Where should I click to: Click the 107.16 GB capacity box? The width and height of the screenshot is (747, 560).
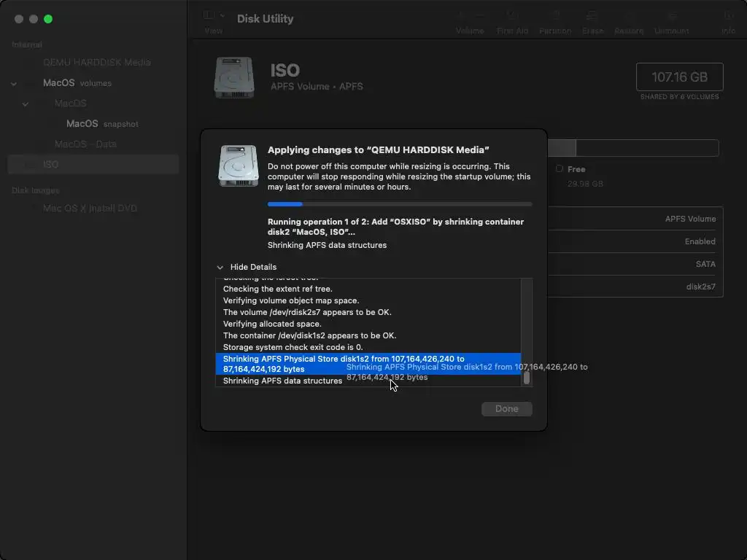[x=679, y=77]
